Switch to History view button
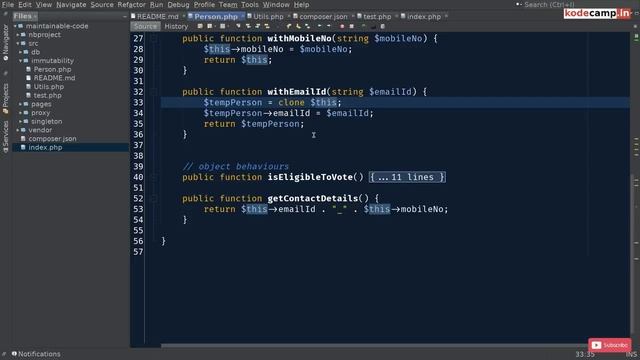 coord(176,27)
